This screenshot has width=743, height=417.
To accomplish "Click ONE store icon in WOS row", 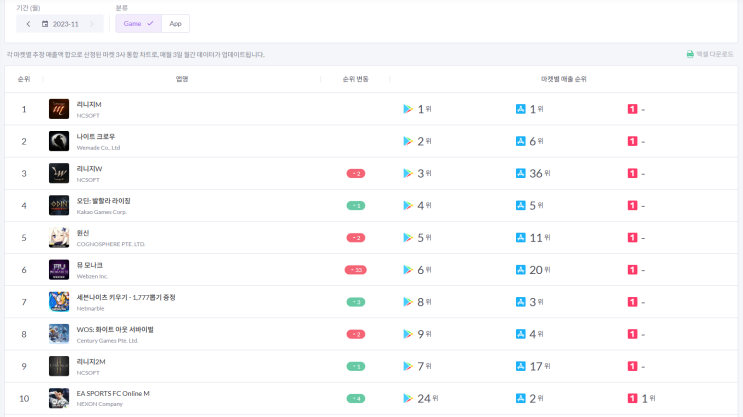I will click(632, 334).
